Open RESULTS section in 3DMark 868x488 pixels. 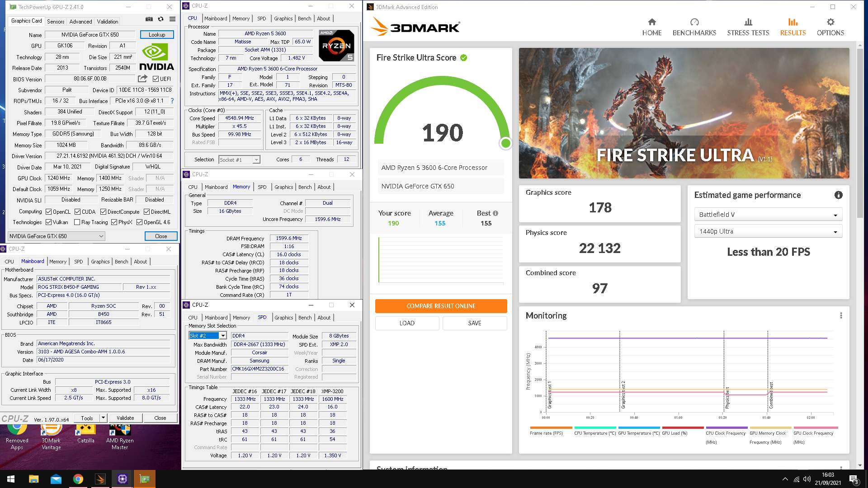click(x=793, y=28)
